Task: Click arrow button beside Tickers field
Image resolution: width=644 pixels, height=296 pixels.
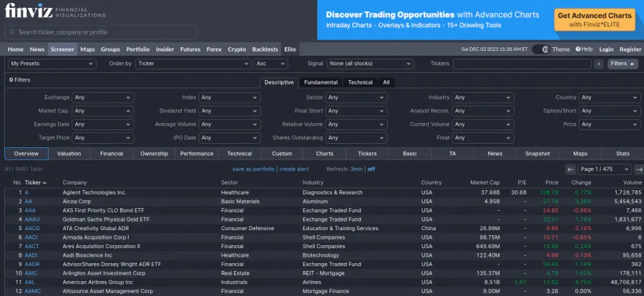Action: (x=599, y=64)
